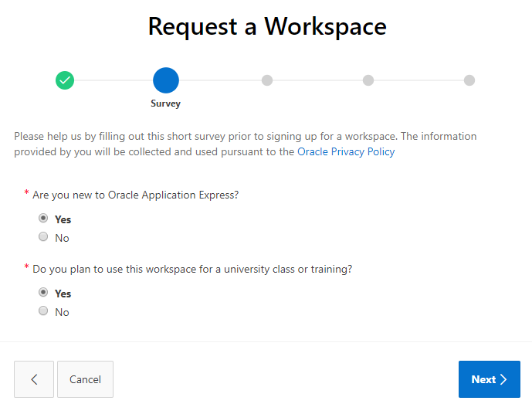Click the blue Survey step circle
This screenshot has width=532, height=404.
[x=166, y=80]
